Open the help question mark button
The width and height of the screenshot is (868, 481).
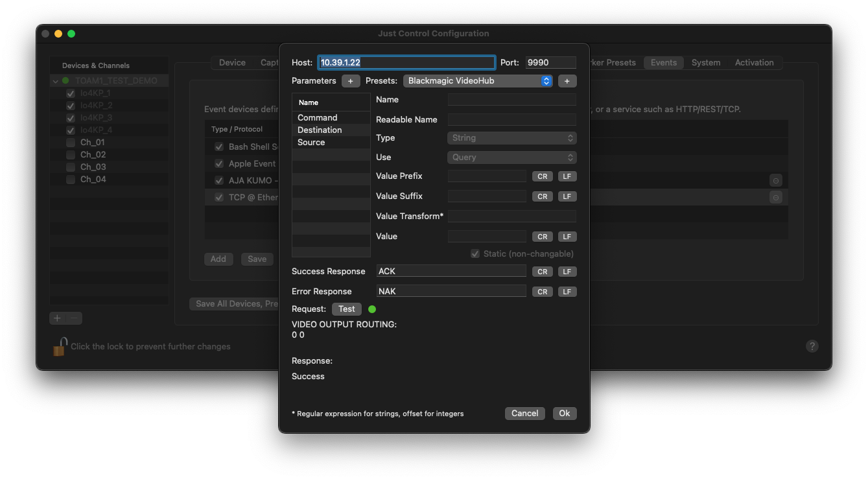tap(812, 346)
